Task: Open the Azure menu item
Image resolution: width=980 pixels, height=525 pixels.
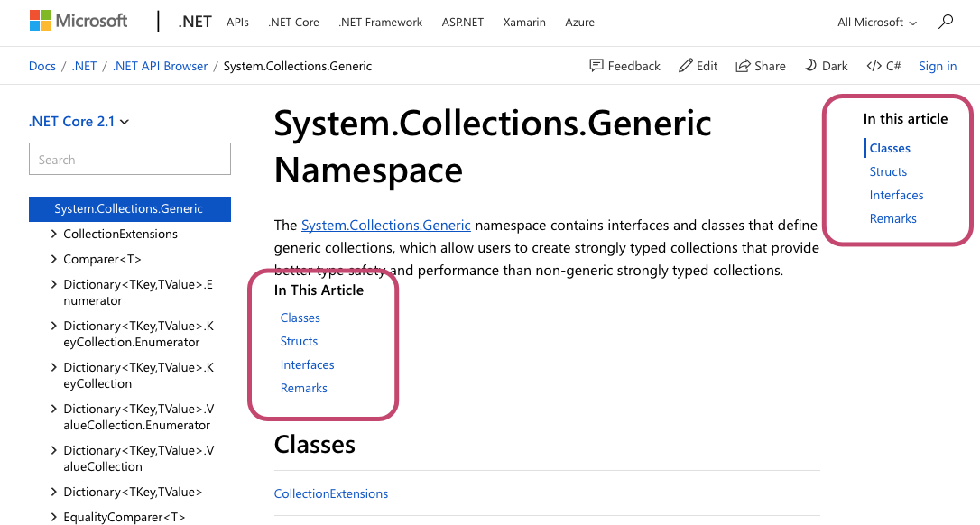Action: click(580, 22)
